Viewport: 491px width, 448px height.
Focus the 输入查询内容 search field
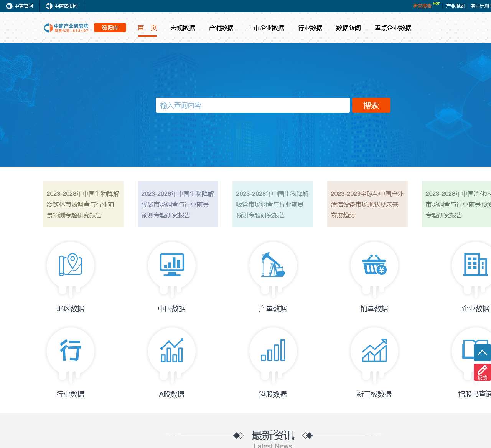click(252, 105)
